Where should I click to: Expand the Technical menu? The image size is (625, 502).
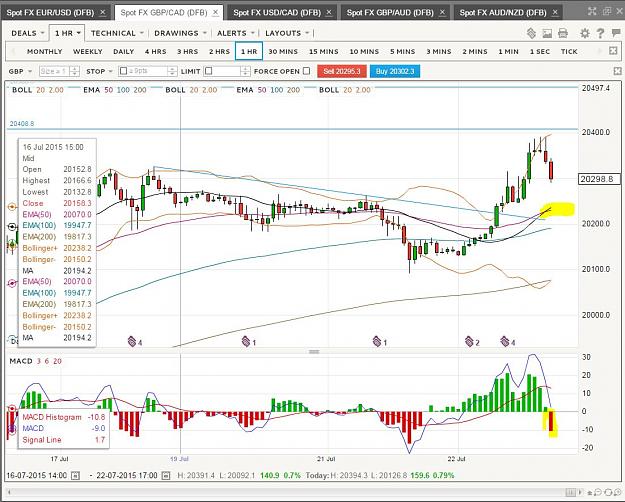click(x=117, y=33)
